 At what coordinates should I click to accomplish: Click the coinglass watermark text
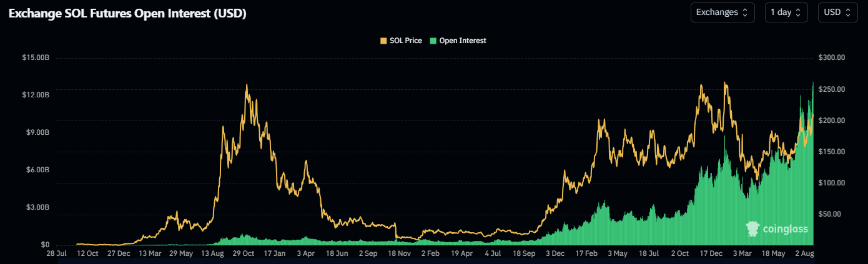(785, 230)
